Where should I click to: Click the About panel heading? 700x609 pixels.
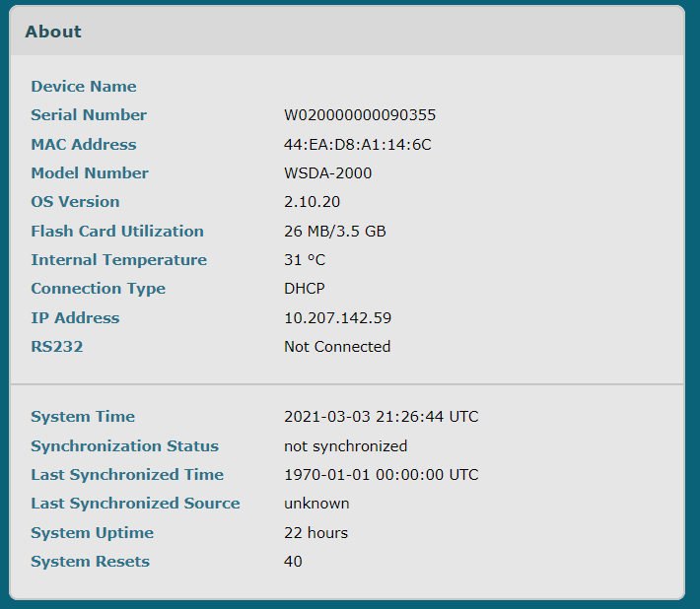coord(53,32)
